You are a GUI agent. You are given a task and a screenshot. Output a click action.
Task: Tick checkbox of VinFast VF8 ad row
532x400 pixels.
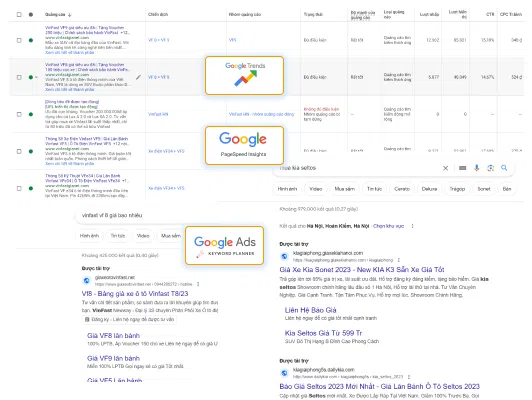19,77
